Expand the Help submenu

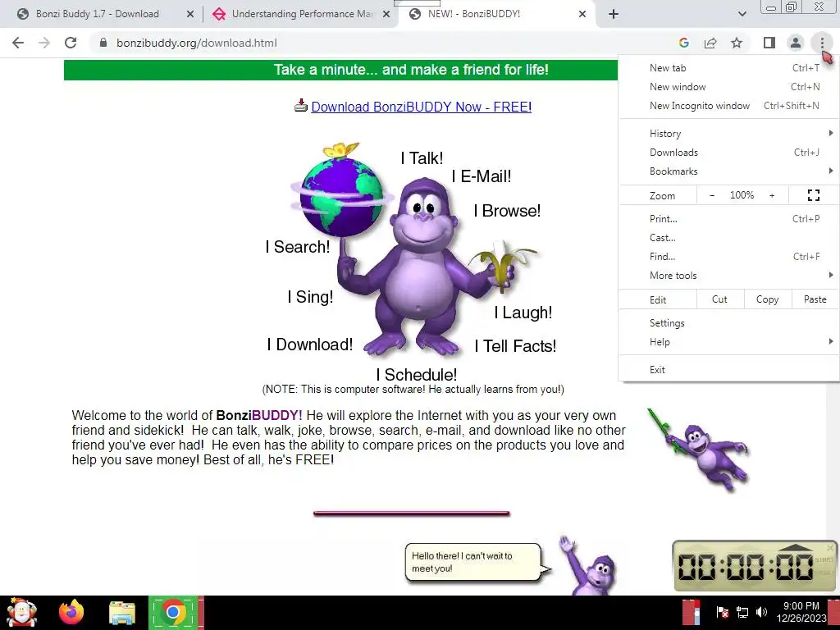coord(728,342)
